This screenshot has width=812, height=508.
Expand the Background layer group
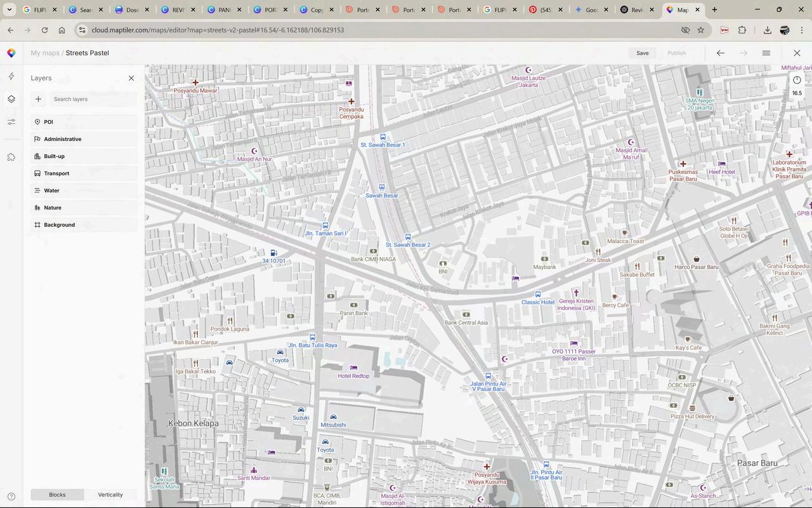[x=84, y=225]
